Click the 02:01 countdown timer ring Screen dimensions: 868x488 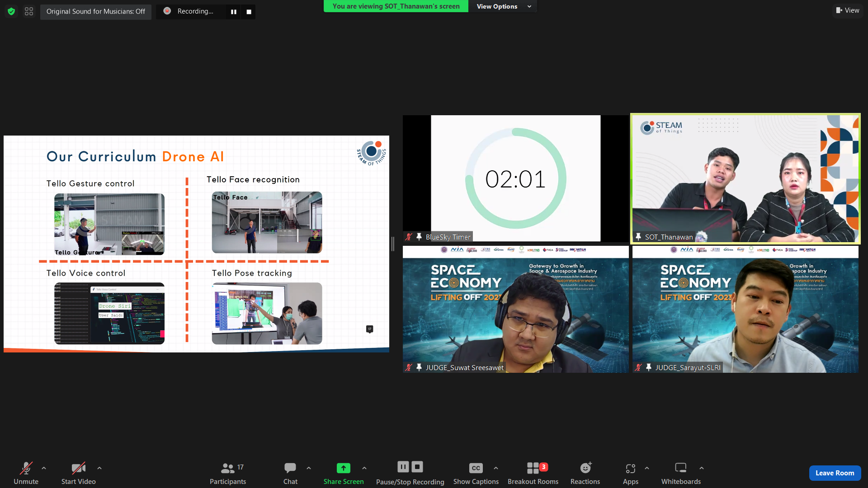[x=516, y=178]
